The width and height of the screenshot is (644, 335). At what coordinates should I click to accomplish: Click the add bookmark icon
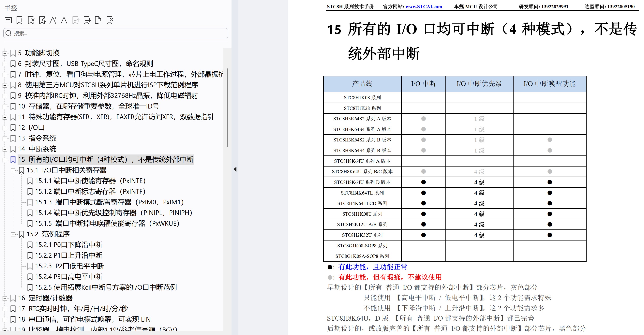[20, 20]
